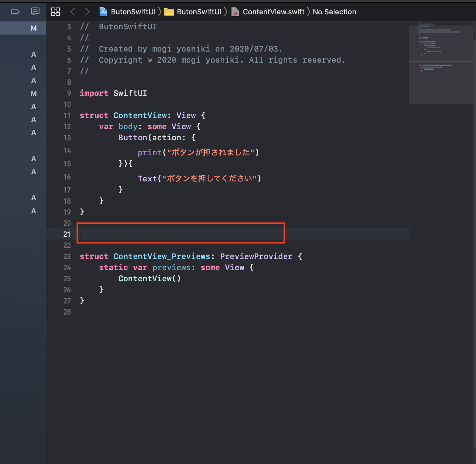Image resolution: width=476 pixels, height=464 pixels.
Task: Click the Created by comment line
Action: tap(181, 49)
